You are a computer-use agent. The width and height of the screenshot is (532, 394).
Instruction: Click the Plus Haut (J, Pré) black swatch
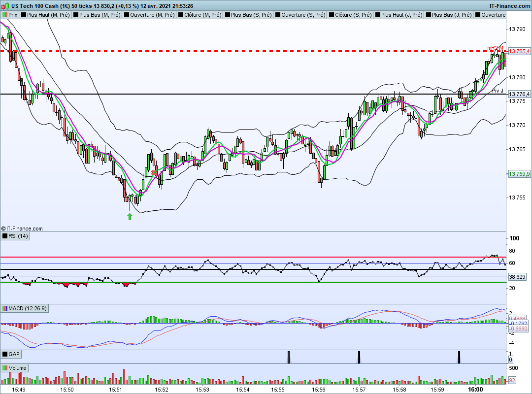377,15
